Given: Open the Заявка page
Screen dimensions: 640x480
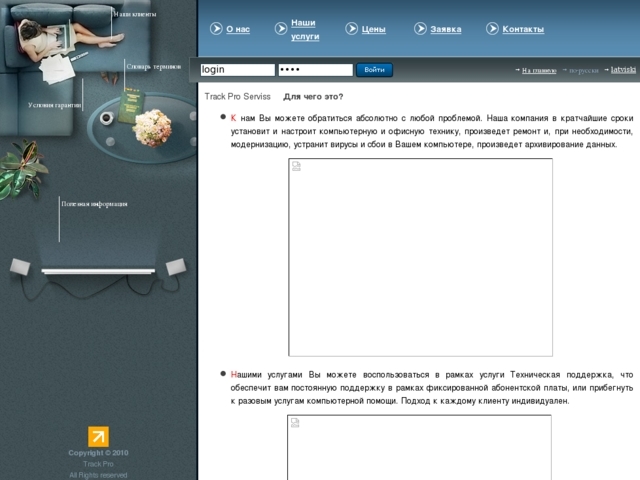Looking at the screenshot, I should [x=445, y=30].
